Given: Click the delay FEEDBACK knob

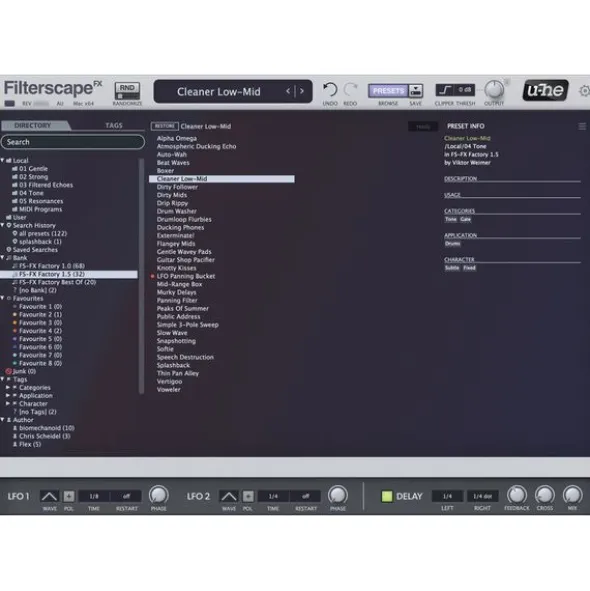Looking at the screenshot, I should click(517, 495).
